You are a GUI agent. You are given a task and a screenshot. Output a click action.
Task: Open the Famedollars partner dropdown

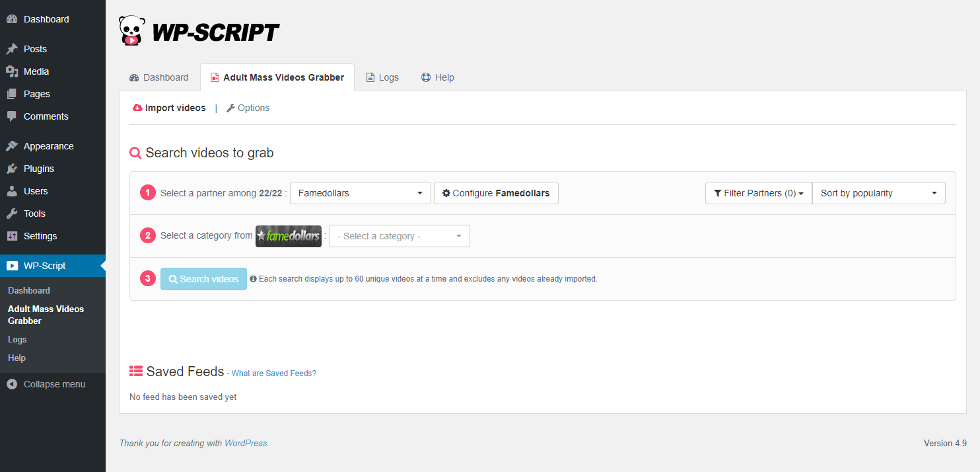(x=360, y=193)
